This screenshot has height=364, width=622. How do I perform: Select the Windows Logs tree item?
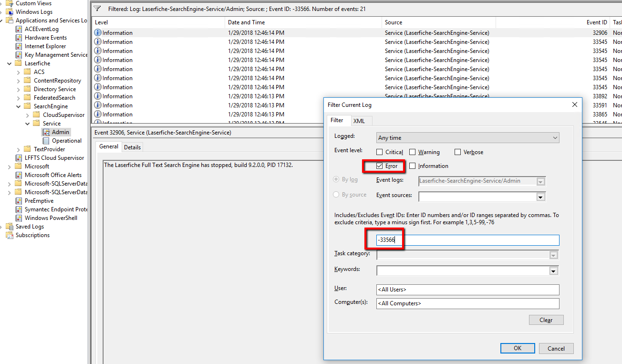tap(34, 12)
